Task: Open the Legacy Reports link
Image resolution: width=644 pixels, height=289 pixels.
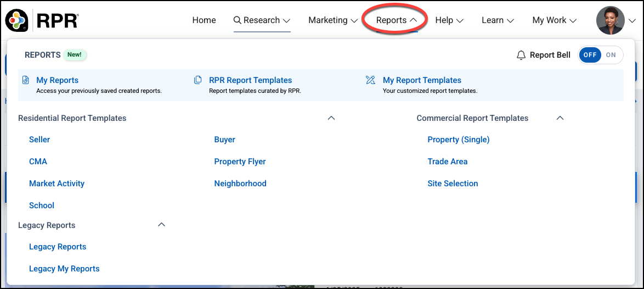Action: point(58,247)
